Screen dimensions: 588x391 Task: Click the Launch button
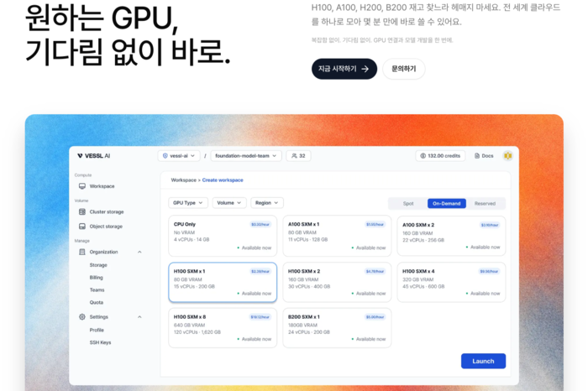pos(483,361)
